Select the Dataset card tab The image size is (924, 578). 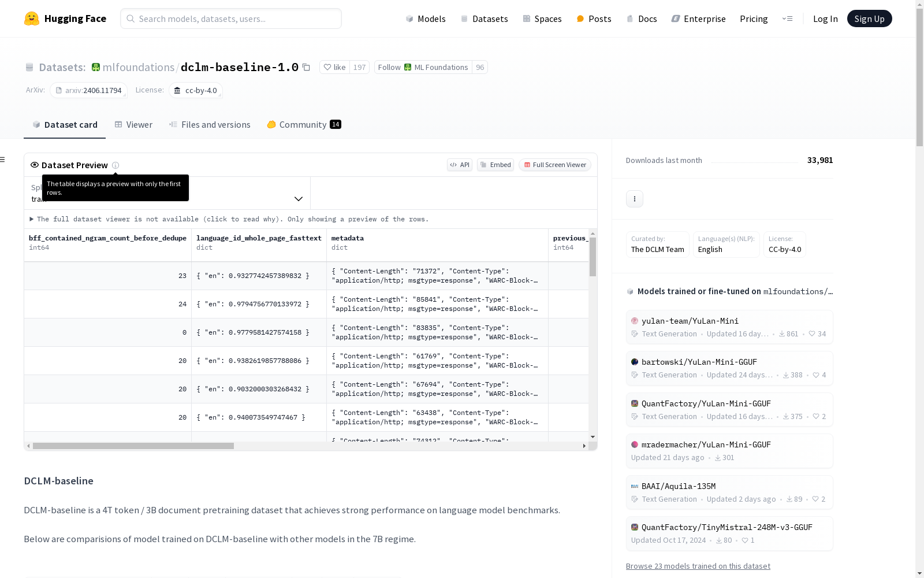coord(65,124)
